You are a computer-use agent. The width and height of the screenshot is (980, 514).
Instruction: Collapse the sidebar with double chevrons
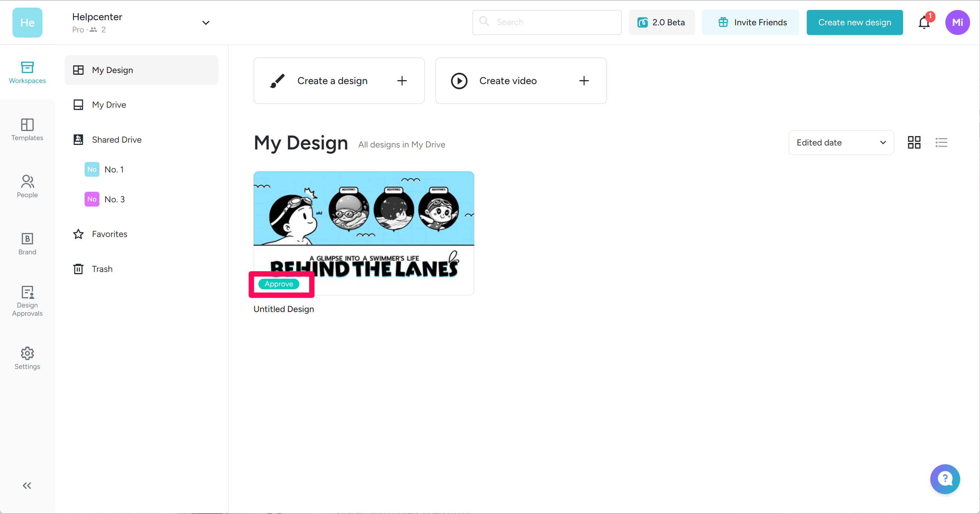[27, 485]
